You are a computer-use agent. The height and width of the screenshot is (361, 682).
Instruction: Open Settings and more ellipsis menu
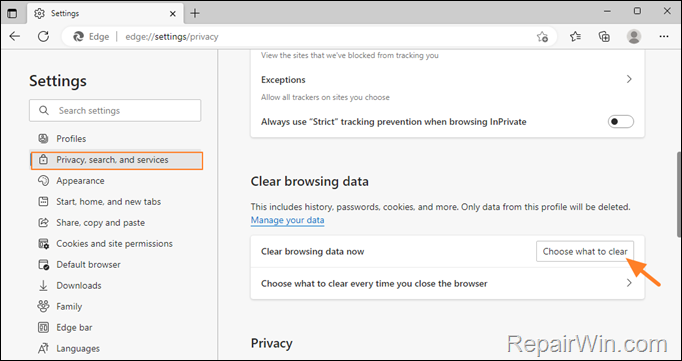pos(664,37)
